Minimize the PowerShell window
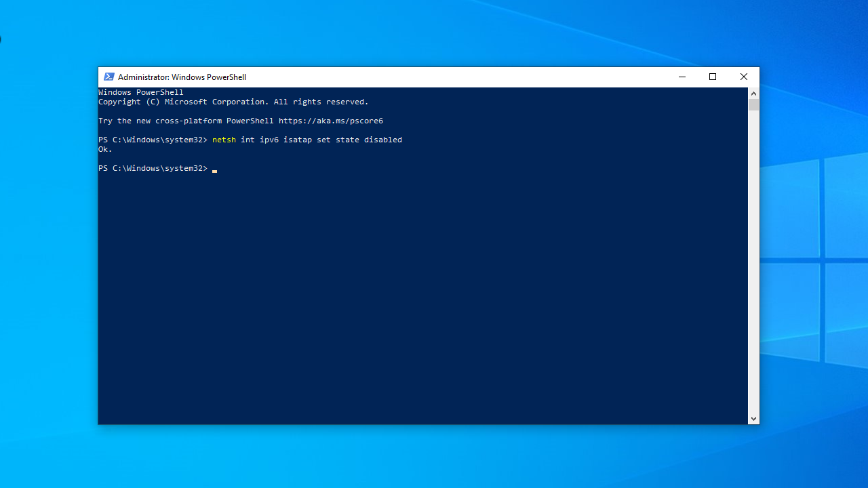Screen dimensions: 868x488 click(x=682, y=77)
